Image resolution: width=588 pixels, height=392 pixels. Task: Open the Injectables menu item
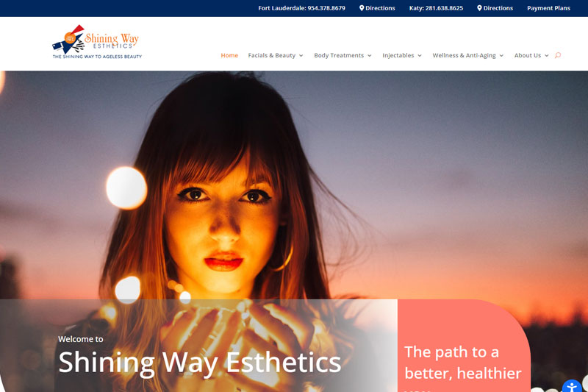coord(398,55)
